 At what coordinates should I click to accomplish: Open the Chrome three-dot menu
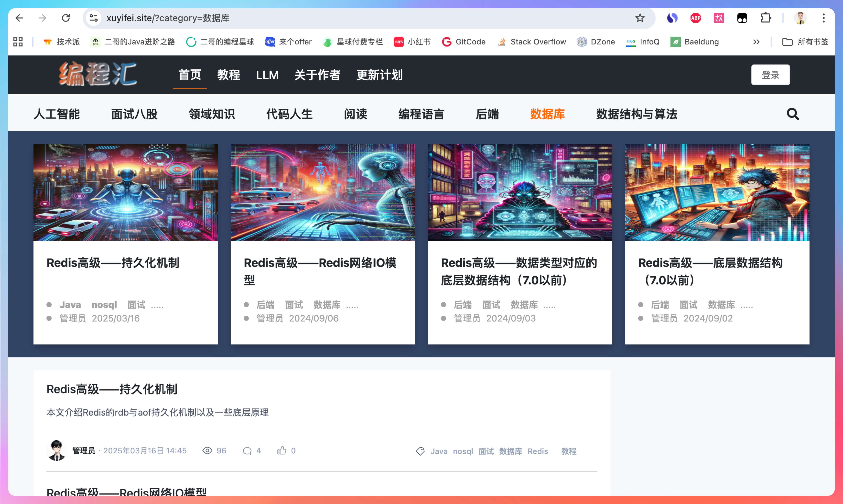[x=824, y=18]
